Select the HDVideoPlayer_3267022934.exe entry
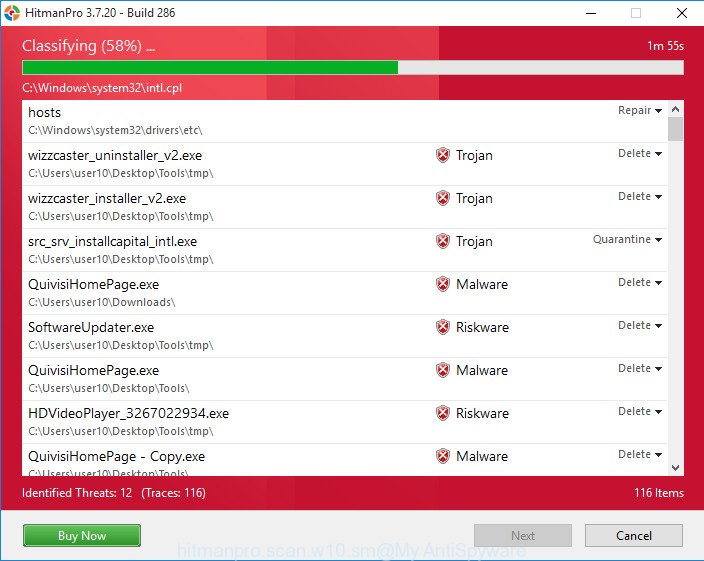 click(344, 422)
